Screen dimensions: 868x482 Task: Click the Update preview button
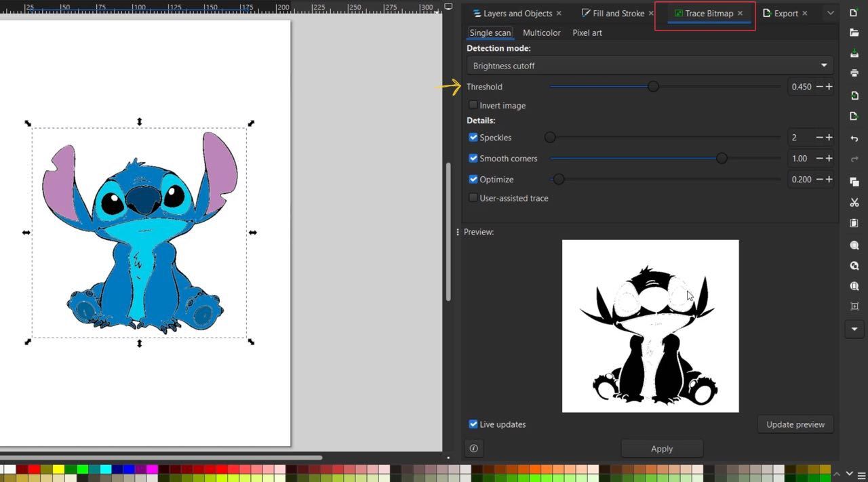(795, 424)
